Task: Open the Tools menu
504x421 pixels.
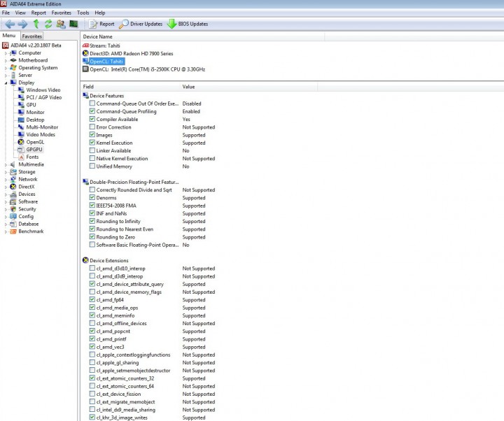Action: point(83,13)
